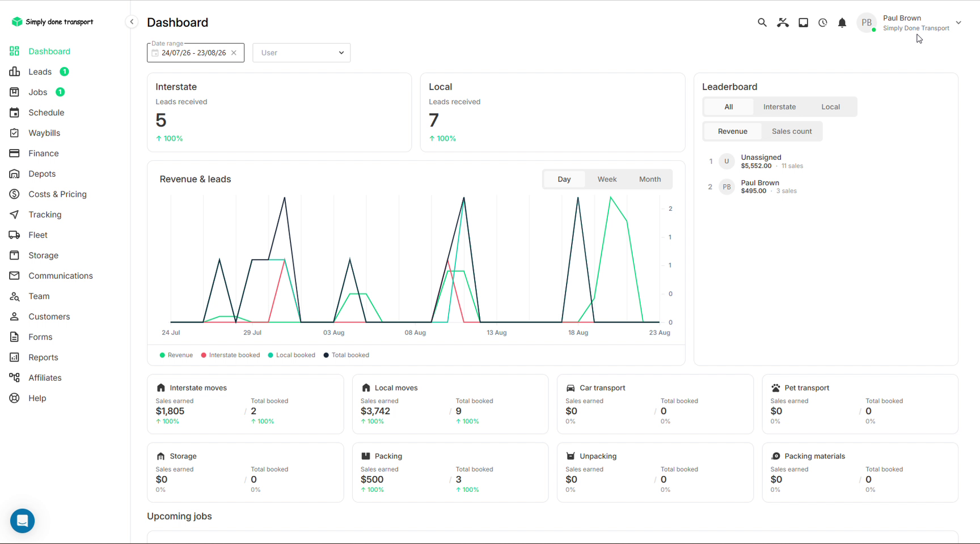This screenshot has height=544, width=980.
Task: Open the Date range picker field
Action: point(195,53)
